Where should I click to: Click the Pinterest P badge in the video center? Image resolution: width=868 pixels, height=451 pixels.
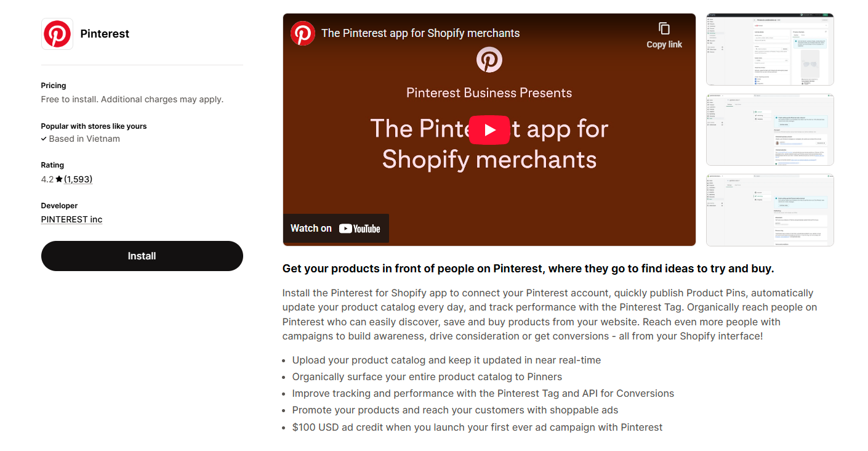pyautogui.click(x=489, y=60)
